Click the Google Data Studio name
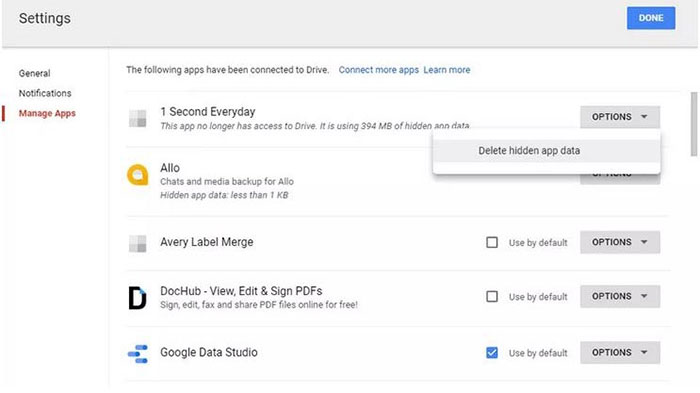The image size is (700, 393). pyautogui.click(x=209, y=352)
